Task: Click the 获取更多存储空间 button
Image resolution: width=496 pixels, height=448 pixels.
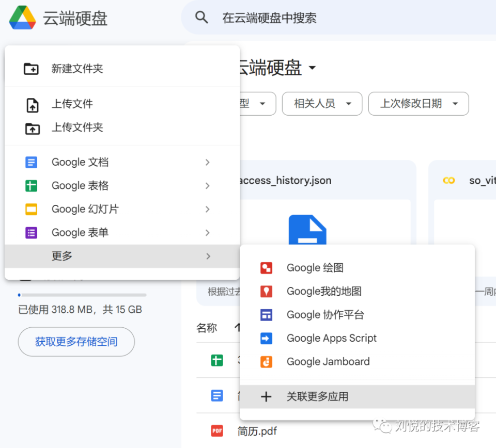Action: point(76,342)
